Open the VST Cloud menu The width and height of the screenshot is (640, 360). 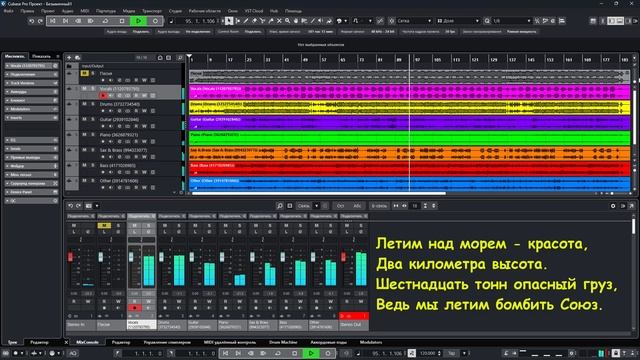pos(253,11)
